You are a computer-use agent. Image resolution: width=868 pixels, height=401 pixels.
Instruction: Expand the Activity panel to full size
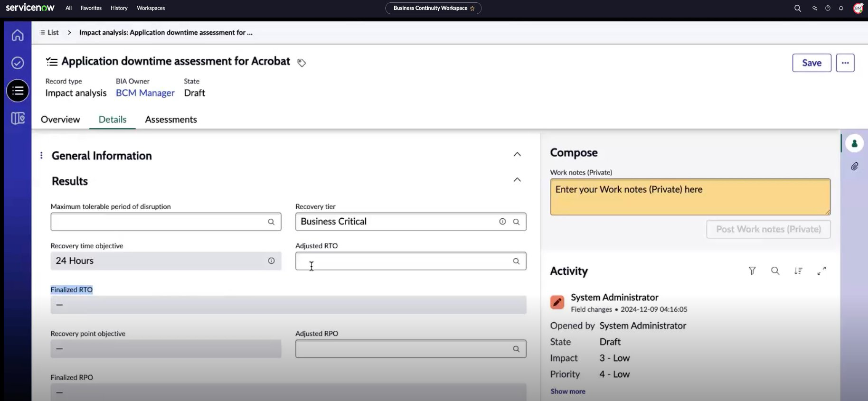821,270
